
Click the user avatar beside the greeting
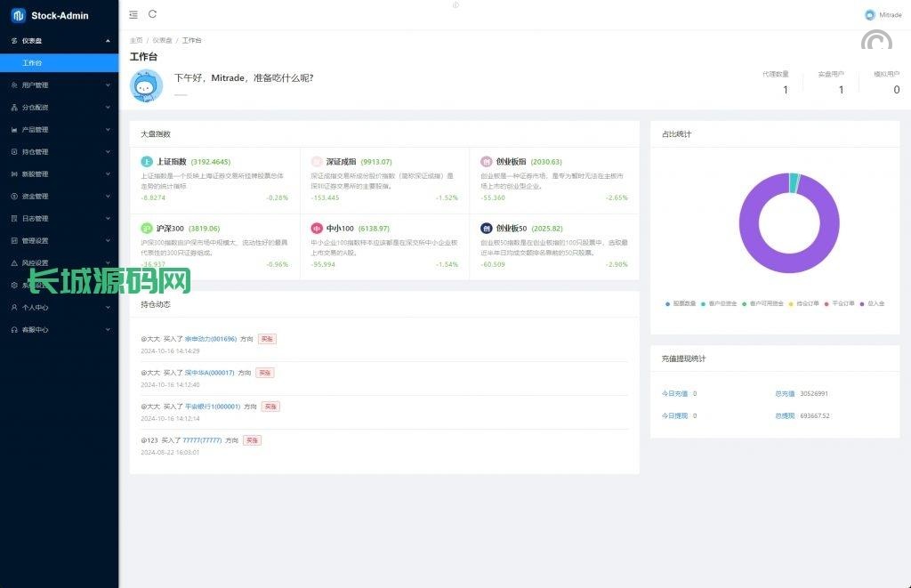click(x=147, y=85)
